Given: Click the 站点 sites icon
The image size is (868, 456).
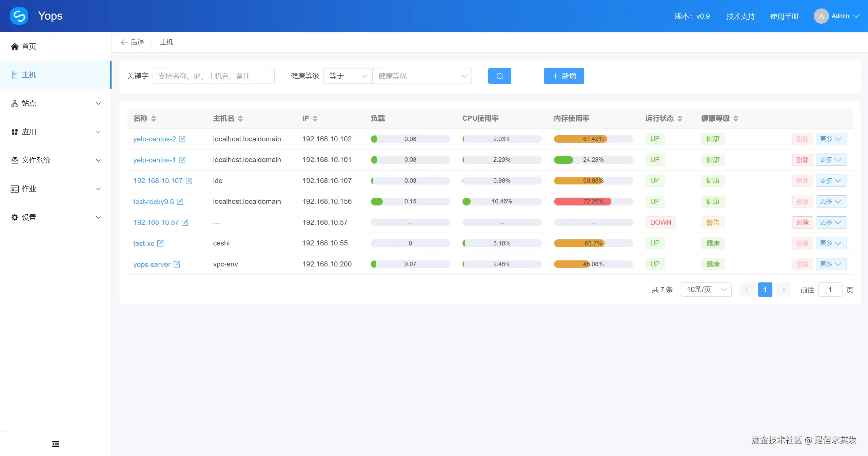Looking at the screenshot, I should point(14,103).
